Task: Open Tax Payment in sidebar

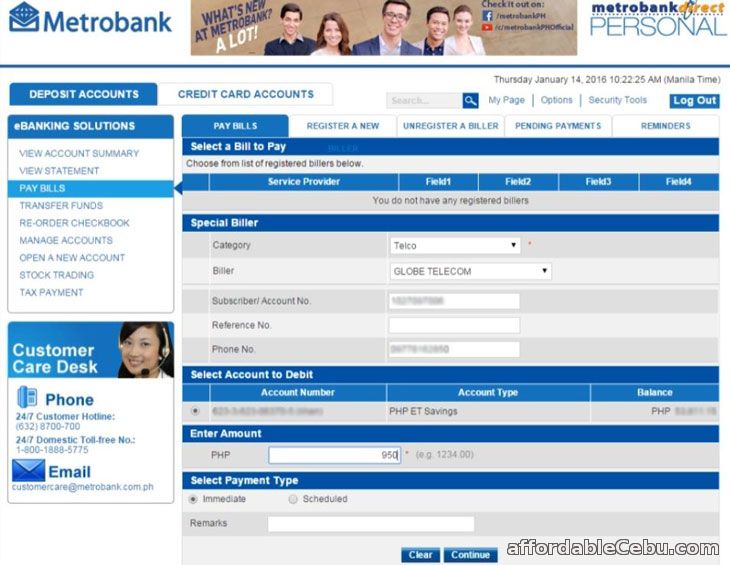Action: (51, 292)
